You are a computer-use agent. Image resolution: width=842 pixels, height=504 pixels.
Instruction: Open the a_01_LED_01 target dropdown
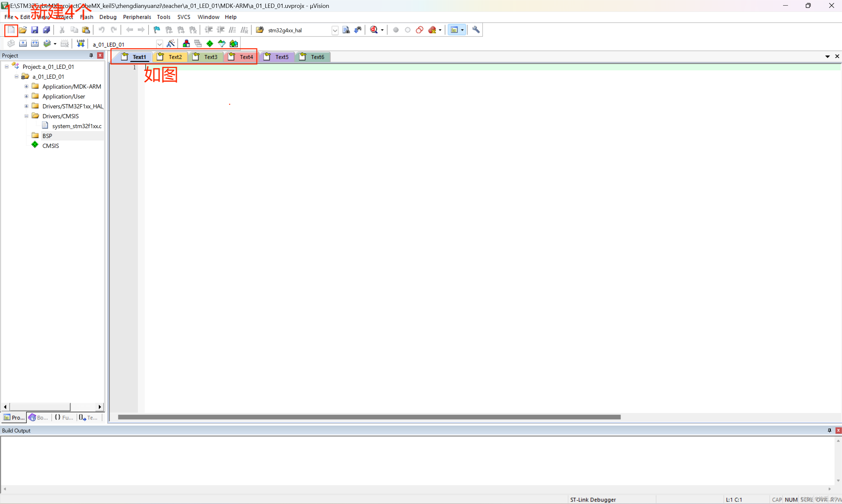(x=159, y=44)
